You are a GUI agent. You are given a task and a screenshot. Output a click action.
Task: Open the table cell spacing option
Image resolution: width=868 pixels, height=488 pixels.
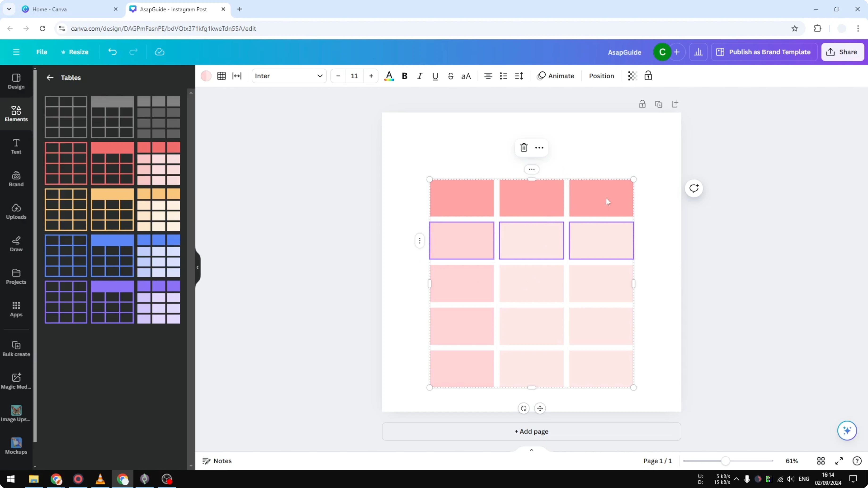[237, 76]
